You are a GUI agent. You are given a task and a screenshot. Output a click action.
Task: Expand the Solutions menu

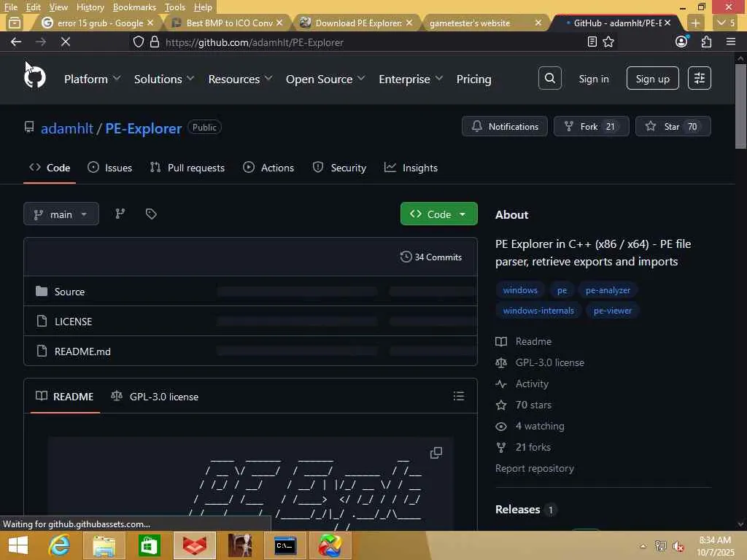point(164,79)
